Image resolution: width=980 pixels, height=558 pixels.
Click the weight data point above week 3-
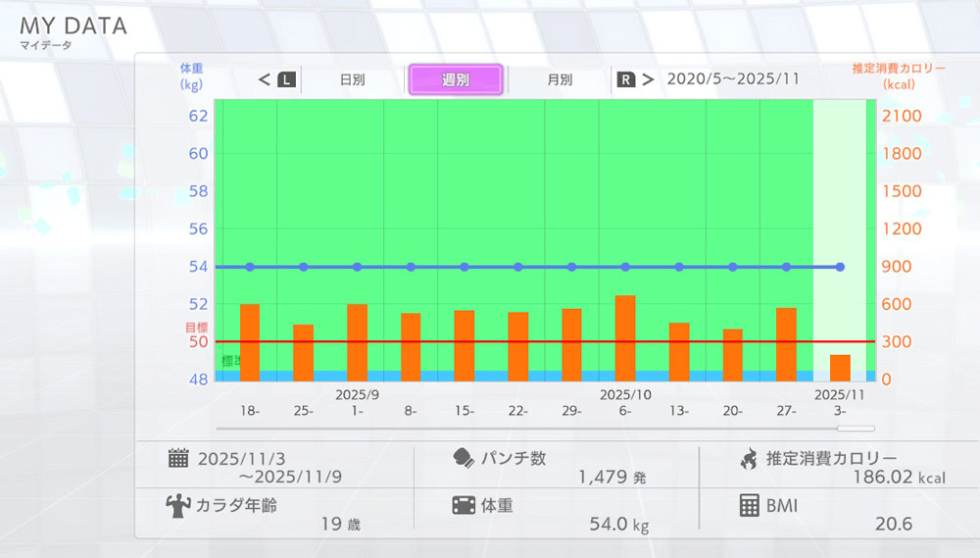pyautogui.click(x=840, y=267)
